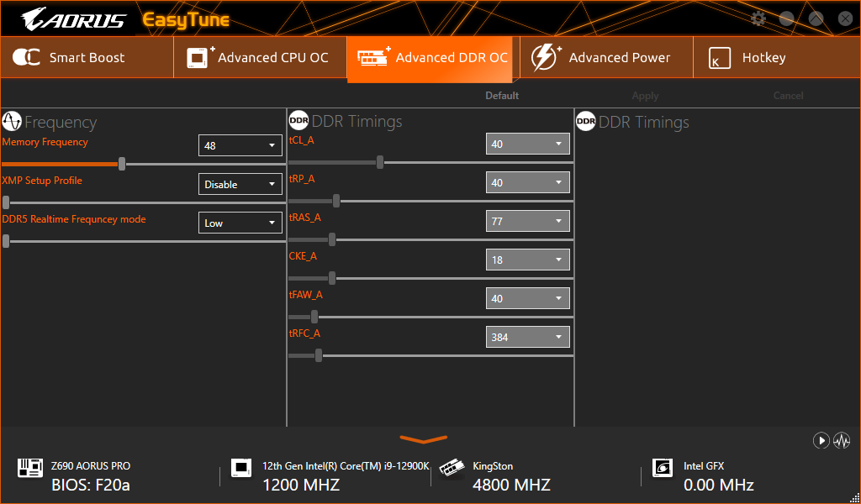Screen dimensions: 861x504
Task: Click the Advanced DDR OC memory icon
Action: click(x=373, y=56)
